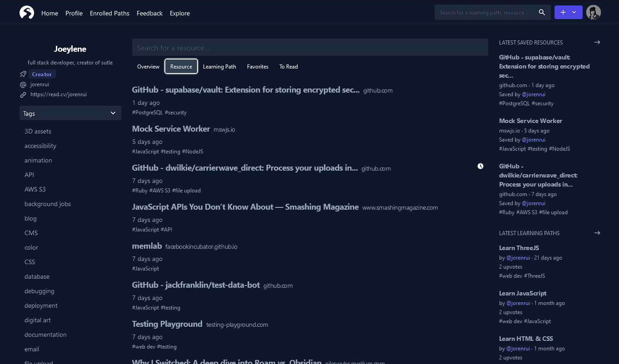Click the @ icon next to jorenrui username

pyautogui.click(x=23, y=84)
